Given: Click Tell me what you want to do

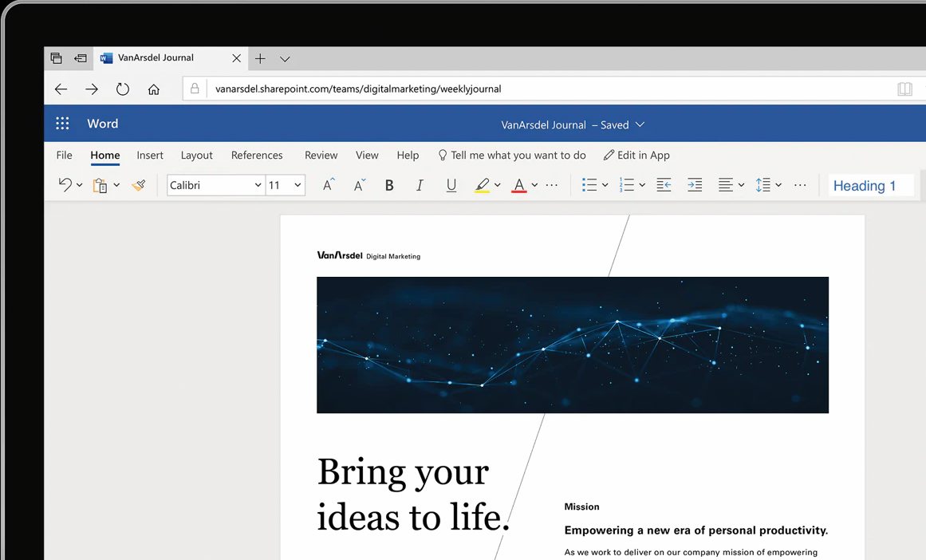Looking at the screenshot, I should coord(512,155).
